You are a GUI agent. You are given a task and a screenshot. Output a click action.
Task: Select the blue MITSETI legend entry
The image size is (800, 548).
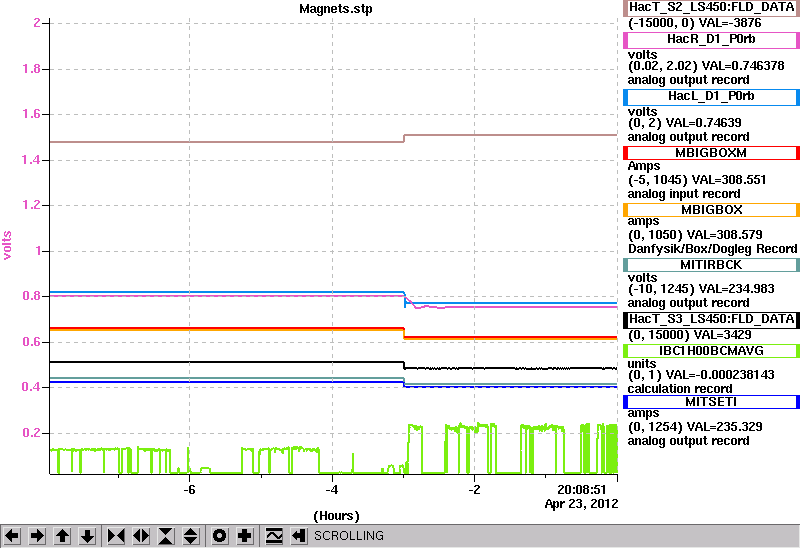coord(711,402)
